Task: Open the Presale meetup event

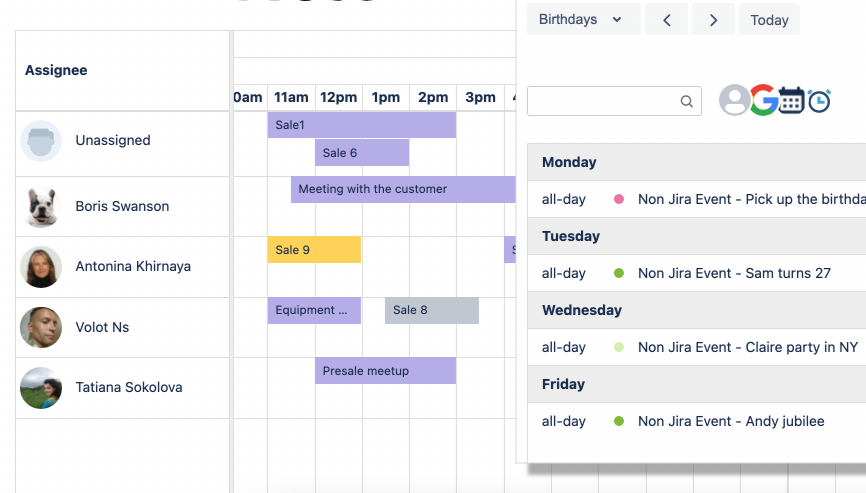Action: (385, 371)
